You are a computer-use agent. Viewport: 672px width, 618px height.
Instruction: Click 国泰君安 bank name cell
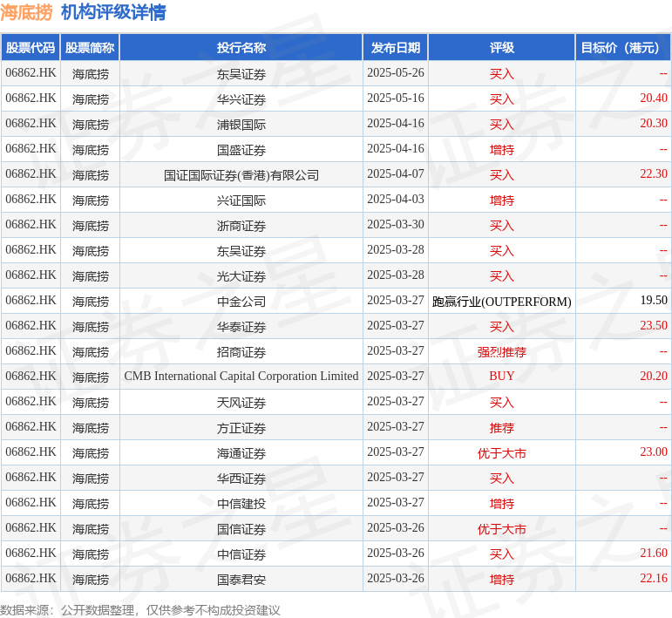241,580
